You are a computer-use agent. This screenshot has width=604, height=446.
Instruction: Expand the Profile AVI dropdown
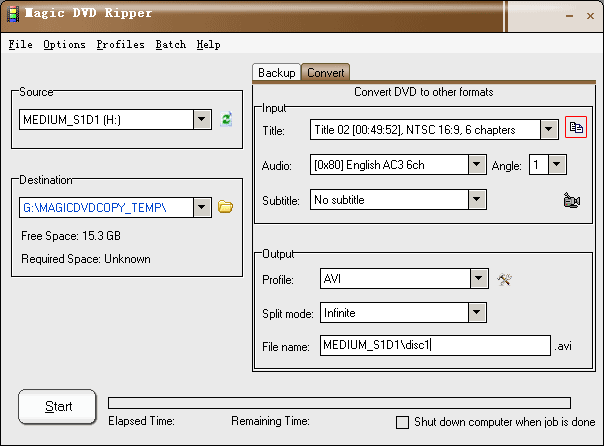(479, 278)
